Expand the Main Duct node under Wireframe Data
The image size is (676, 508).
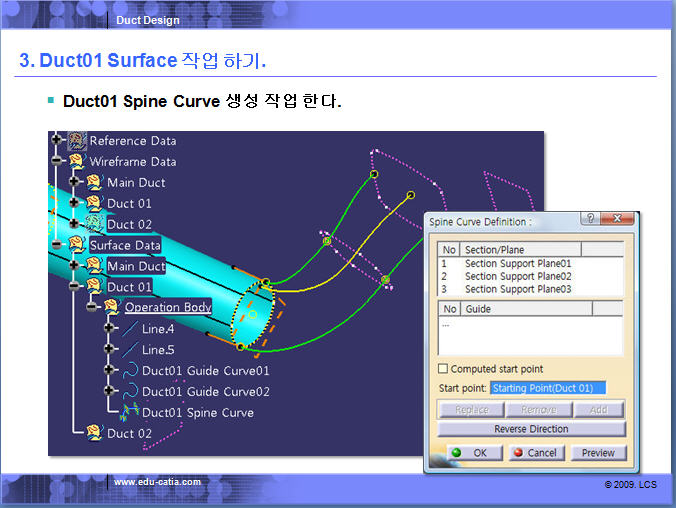74,182
